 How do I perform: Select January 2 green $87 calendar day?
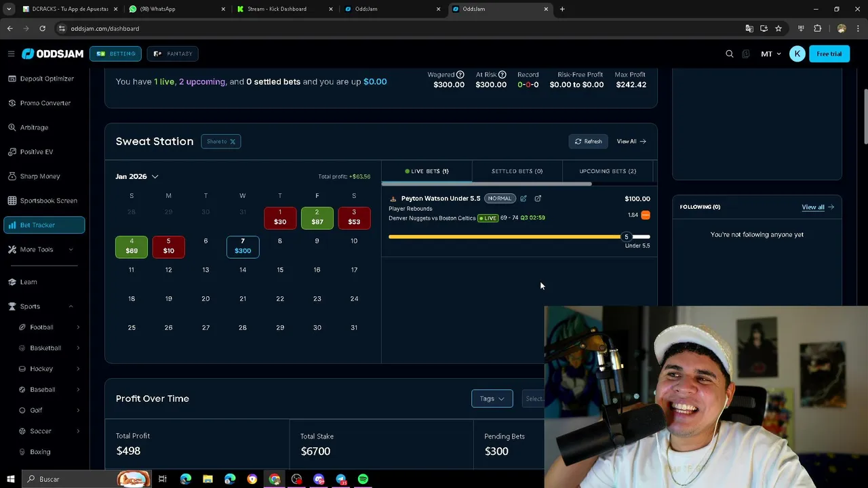[317, 218]
